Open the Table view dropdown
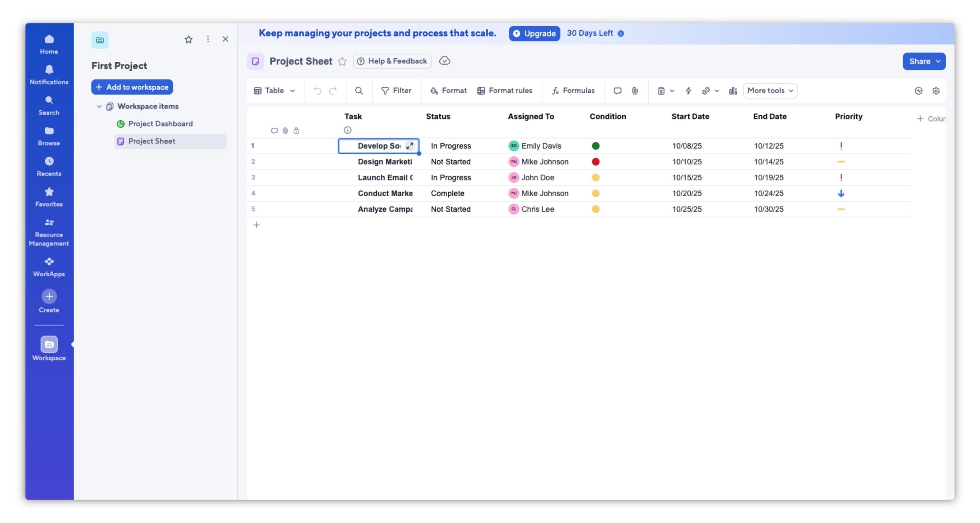 [274, 91]
